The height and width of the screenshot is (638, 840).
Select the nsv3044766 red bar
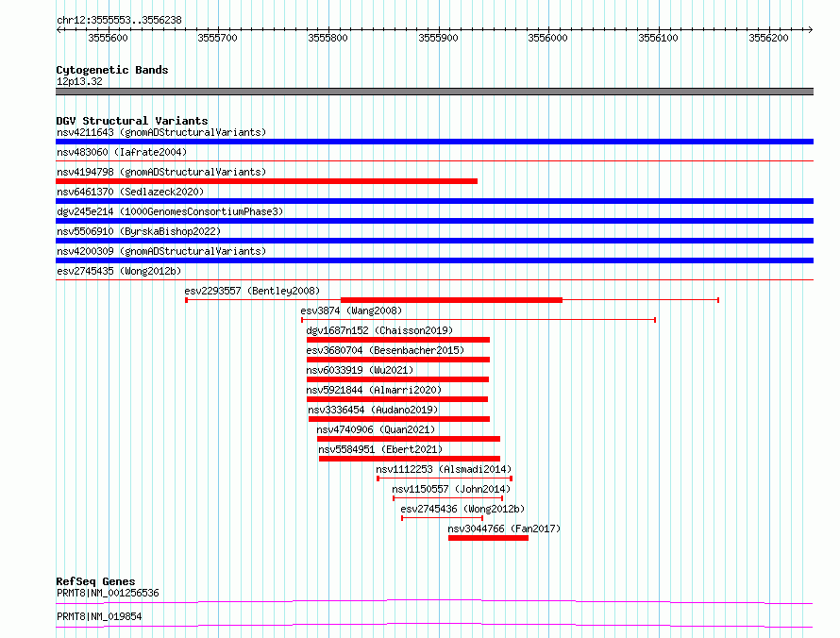(489, 538)
